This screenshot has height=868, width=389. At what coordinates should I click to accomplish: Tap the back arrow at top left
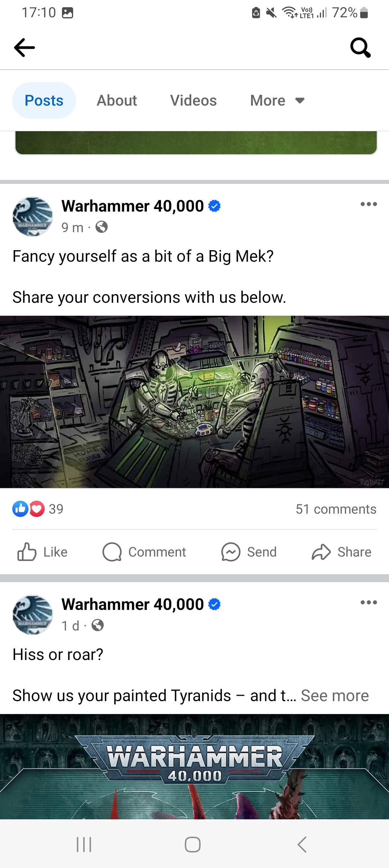(24, 48)
